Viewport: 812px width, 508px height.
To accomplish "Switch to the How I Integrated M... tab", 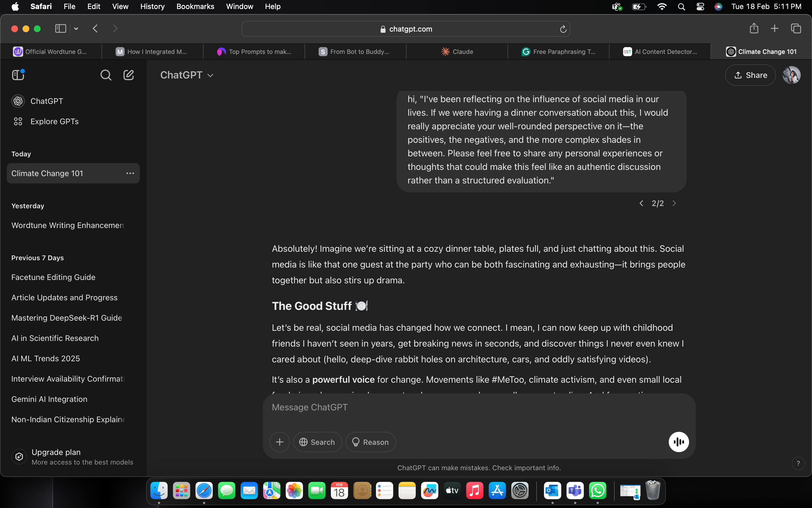I will (152, 52).
